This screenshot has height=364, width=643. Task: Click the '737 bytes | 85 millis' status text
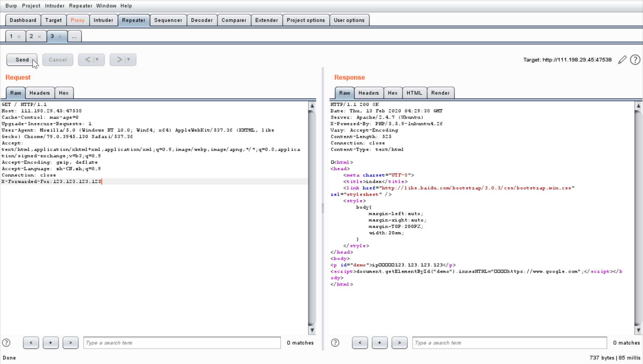(615, 358)
